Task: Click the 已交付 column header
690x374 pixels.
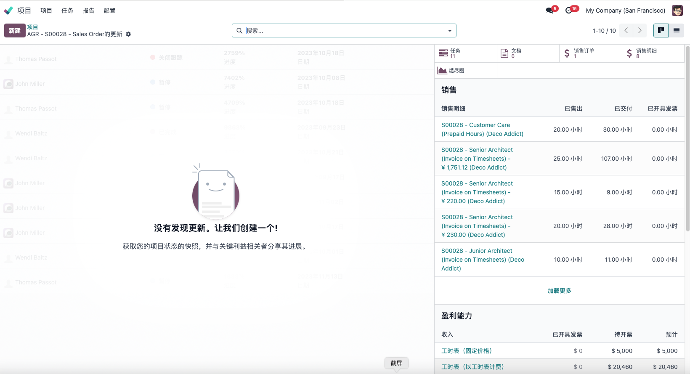Action: pyautogui.click(x=623, y=108)
